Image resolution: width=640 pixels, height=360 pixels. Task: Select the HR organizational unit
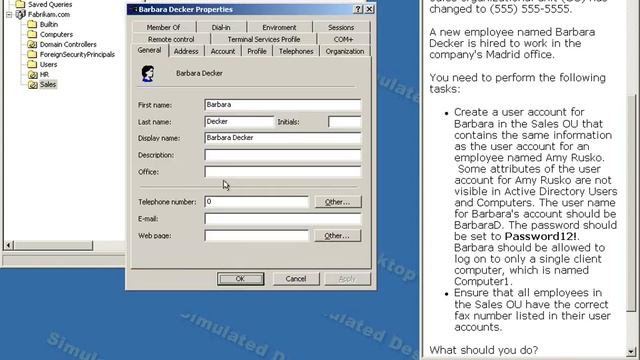click(x=44, y=75)
